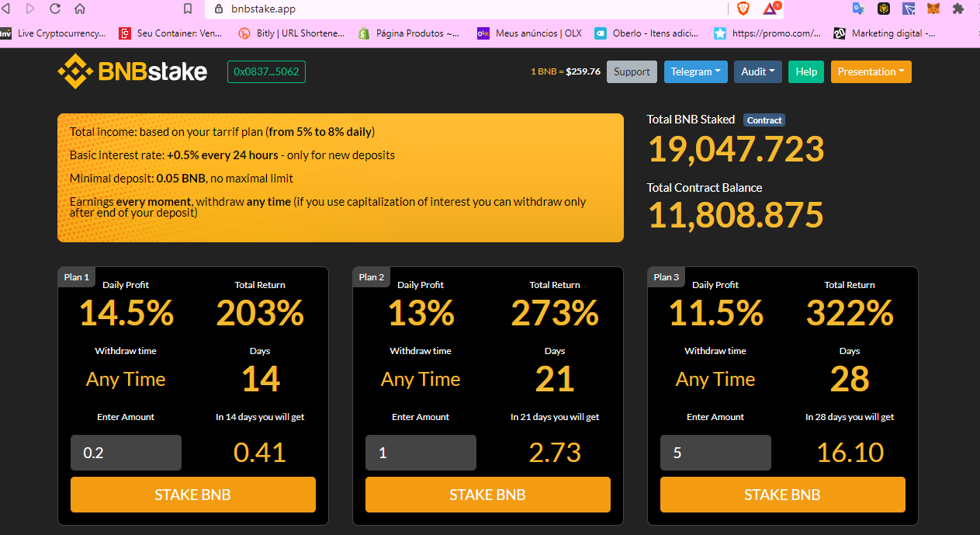
Task: Open Live Cryptocurrency bookmark
Action: [53, 33]
